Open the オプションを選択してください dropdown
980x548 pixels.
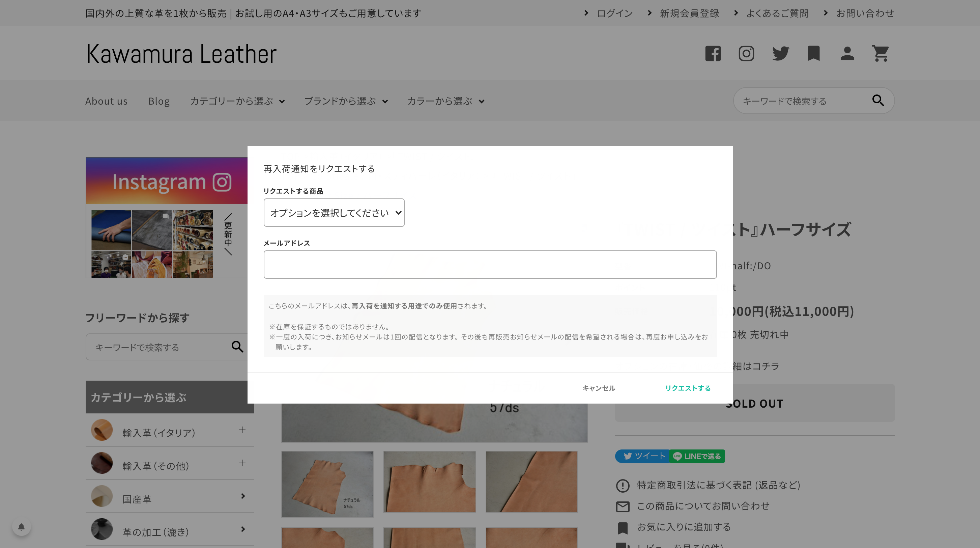(x=334, y=212)
